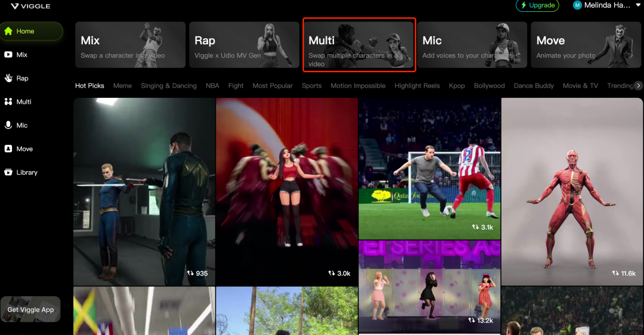The height and width of the screenshot is (335, 644).
Task: Click the Mix video icon in sidebar
Action: (x=8, y=55)
